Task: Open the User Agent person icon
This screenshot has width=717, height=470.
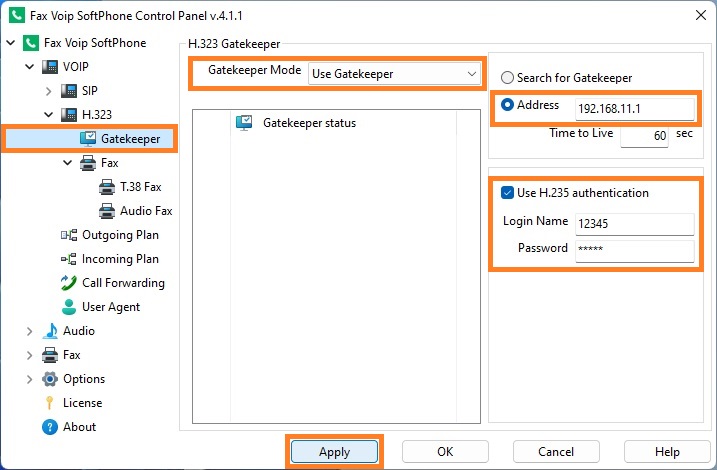Action: click(69, 307)
